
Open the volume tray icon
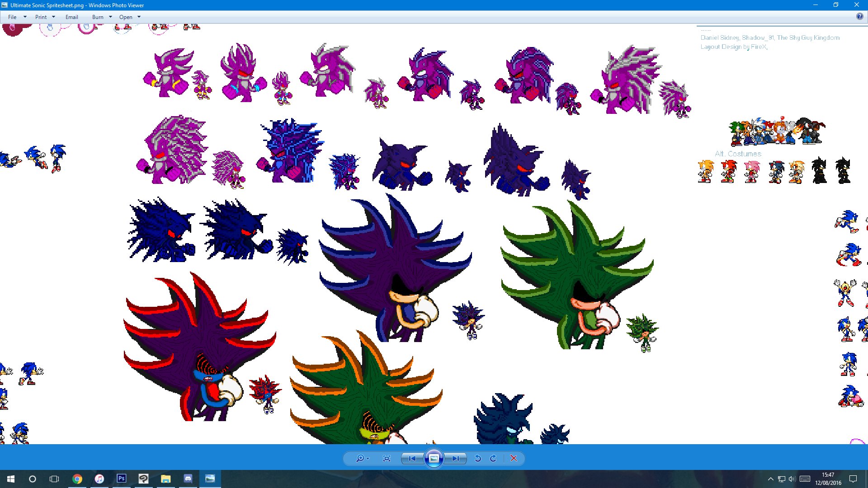792,479
